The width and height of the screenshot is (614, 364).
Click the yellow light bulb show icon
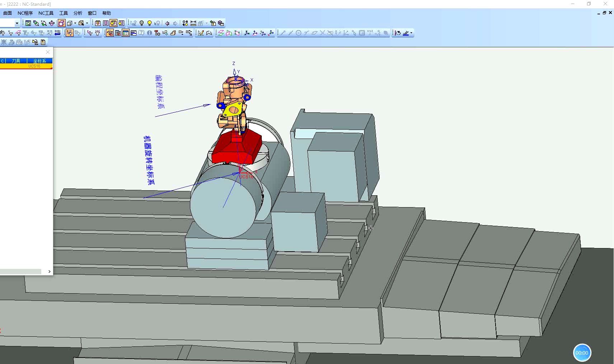[149, 23]
